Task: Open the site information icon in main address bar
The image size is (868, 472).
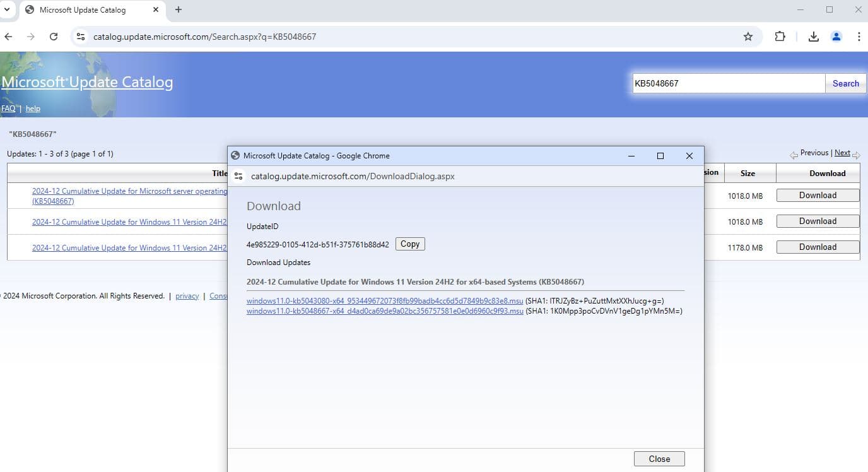Action: tap(81, 37)
